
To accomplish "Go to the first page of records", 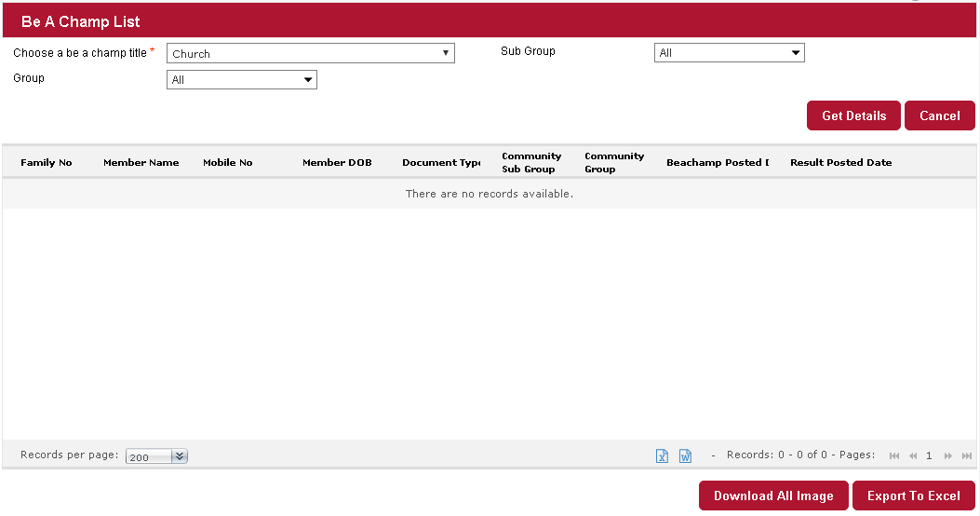I will coord(894,455).
